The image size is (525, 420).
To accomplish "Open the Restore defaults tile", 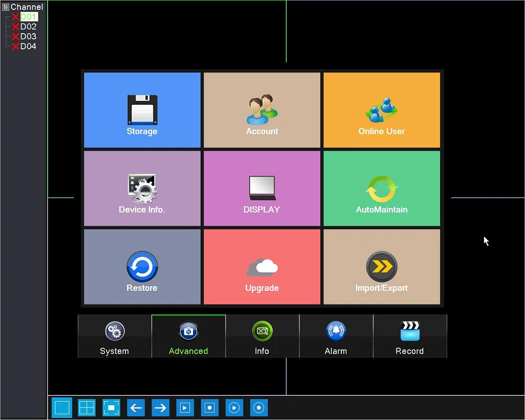I will click(x=142, y=267).
